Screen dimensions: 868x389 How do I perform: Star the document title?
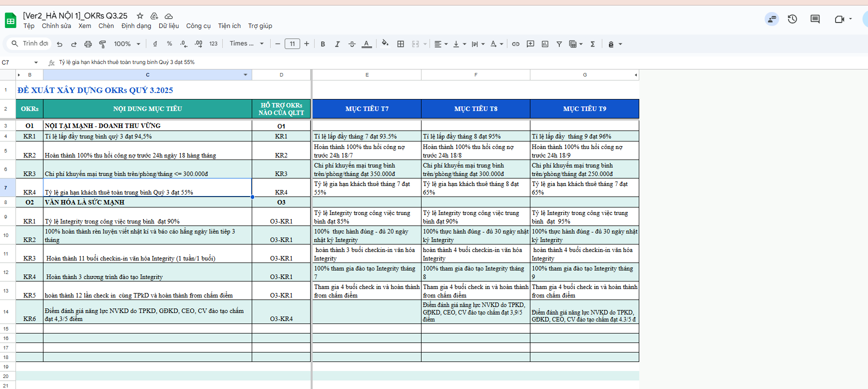tap(140, 16)
